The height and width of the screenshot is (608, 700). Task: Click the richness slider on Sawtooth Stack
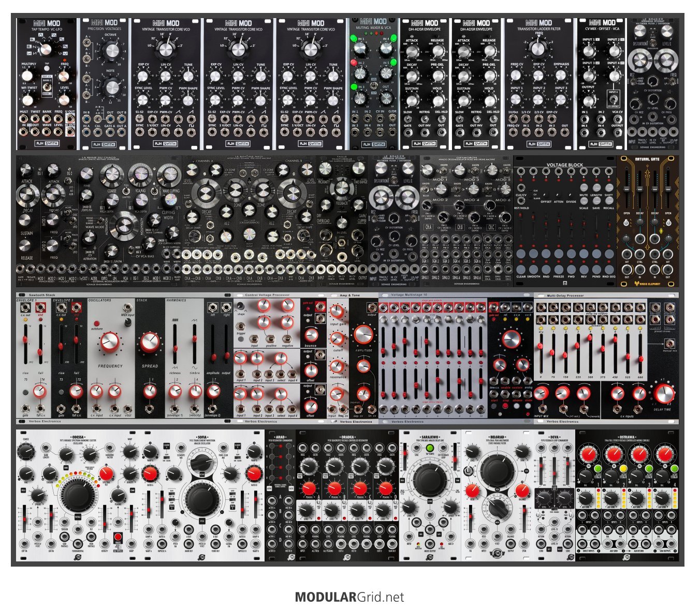pyautogui.click(x=175, y=343)
